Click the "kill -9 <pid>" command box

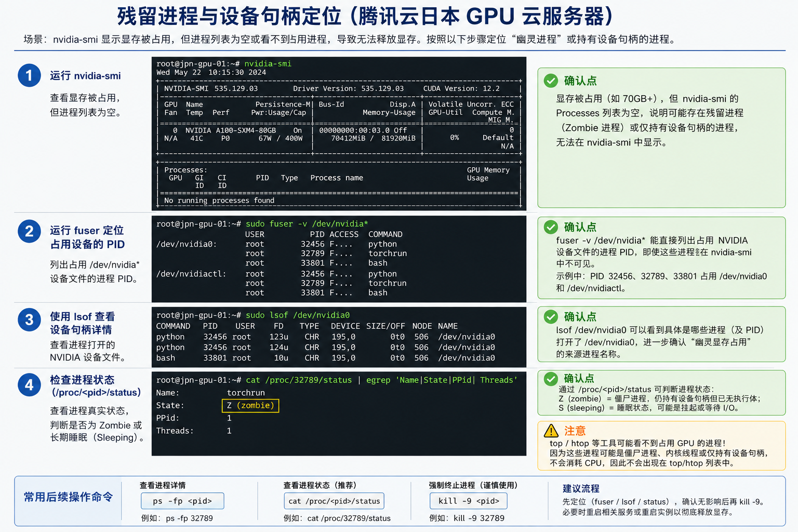(469, 501)
